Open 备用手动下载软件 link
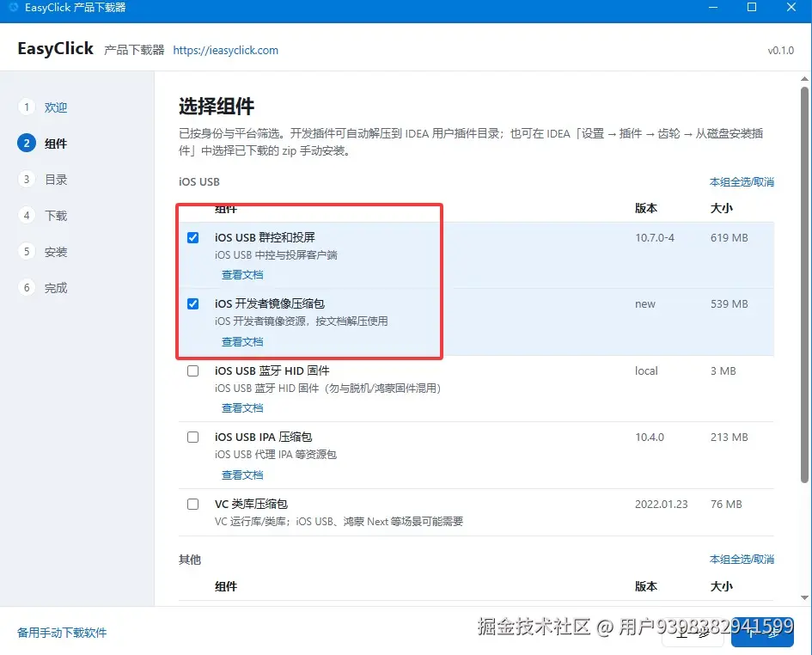The height and width of the screenshot is (655, 812). coord(62,633)
